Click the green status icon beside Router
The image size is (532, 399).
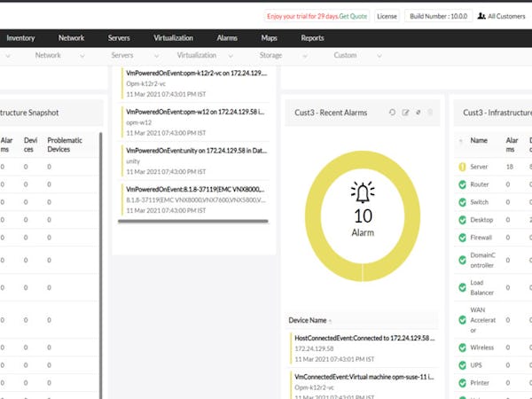(462, 184)
